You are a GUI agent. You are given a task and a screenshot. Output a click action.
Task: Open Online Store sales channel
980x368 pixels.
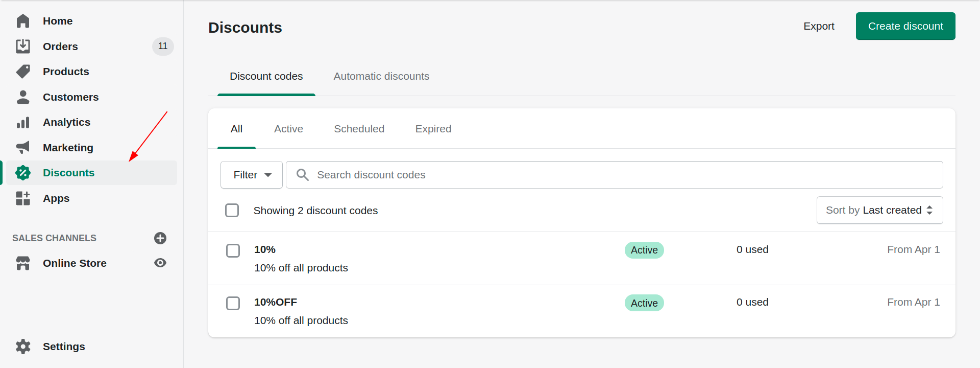tap(75, 263)
